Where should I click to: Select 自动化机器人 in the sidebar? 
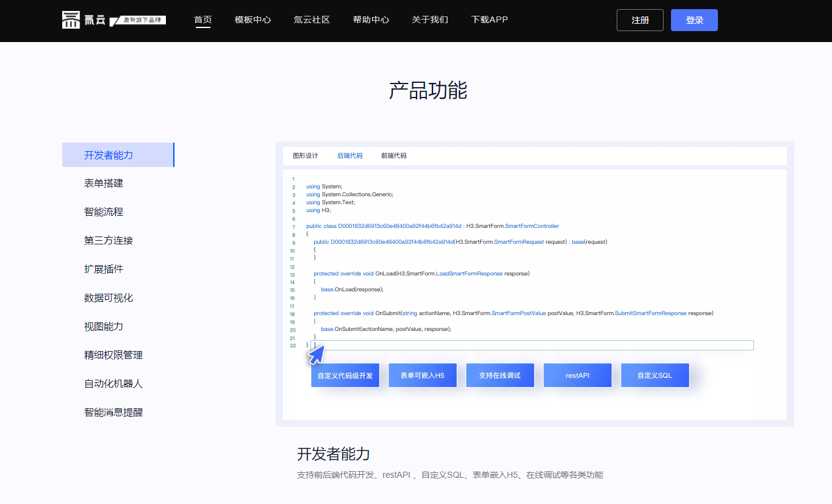point(113,384)
